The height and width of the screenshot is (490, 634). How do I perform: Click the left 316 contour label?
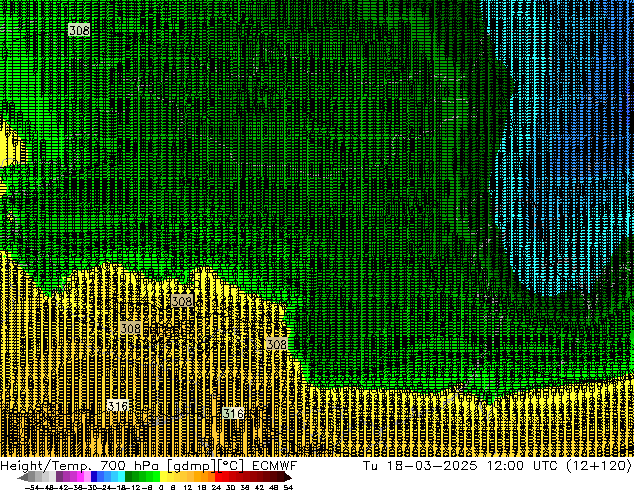click(118, 405)
